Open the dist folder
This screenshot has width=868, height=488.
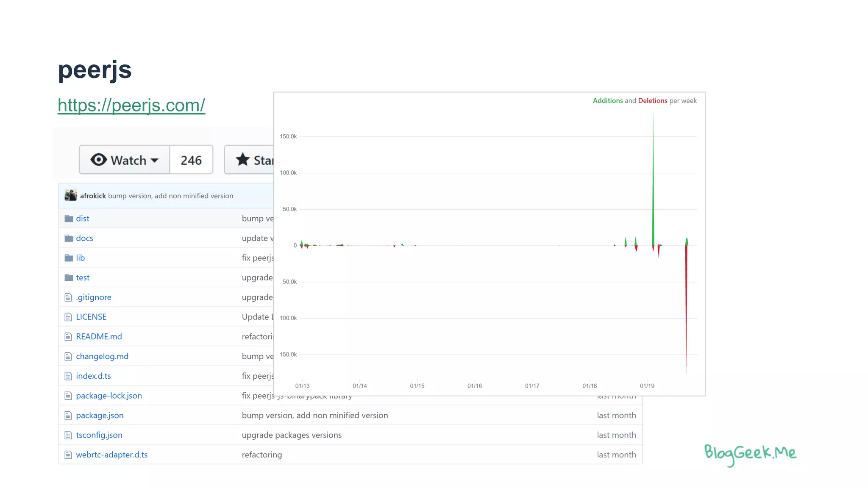click(83, 218)
